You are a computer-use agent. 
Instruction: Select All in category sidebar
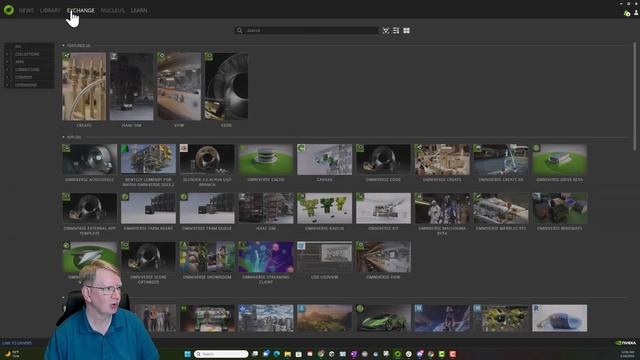[18, 47]
